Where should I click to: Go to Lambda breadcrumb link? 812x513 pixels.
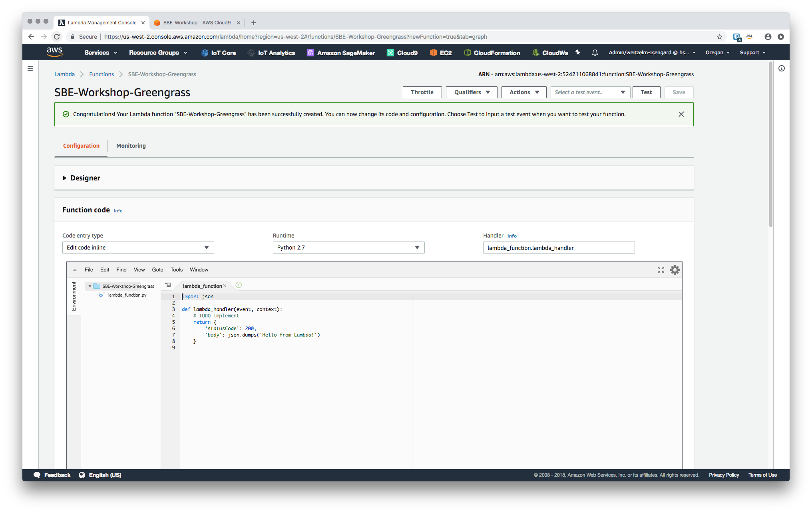(x=64, y=74)
